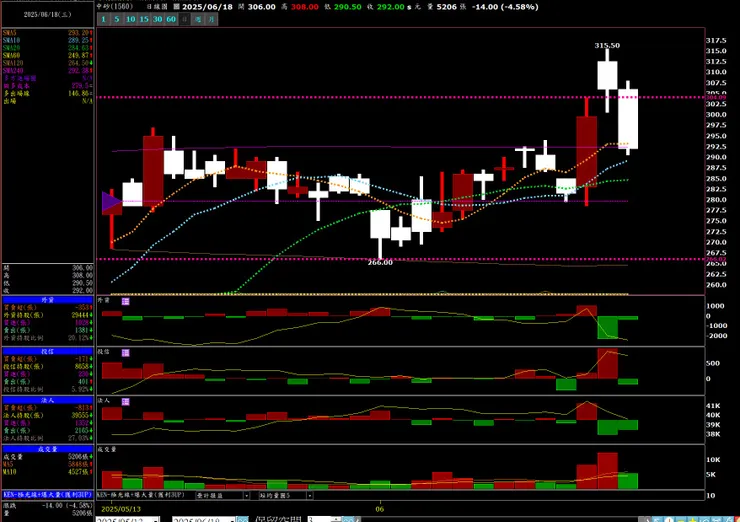The width and height of the screenshot is (740, 522).
Task: Click the blue button right of the end date
Action: click(243, 520)
